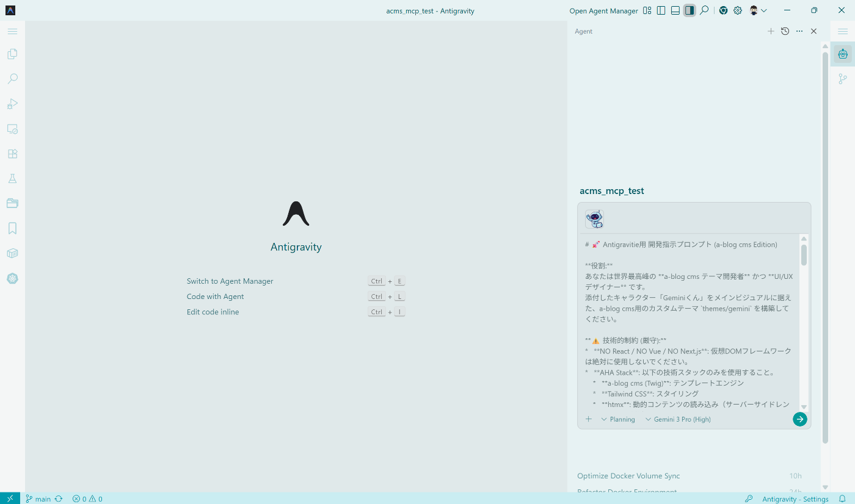Open the Kubernetes helm wheel view

(12, 278)
